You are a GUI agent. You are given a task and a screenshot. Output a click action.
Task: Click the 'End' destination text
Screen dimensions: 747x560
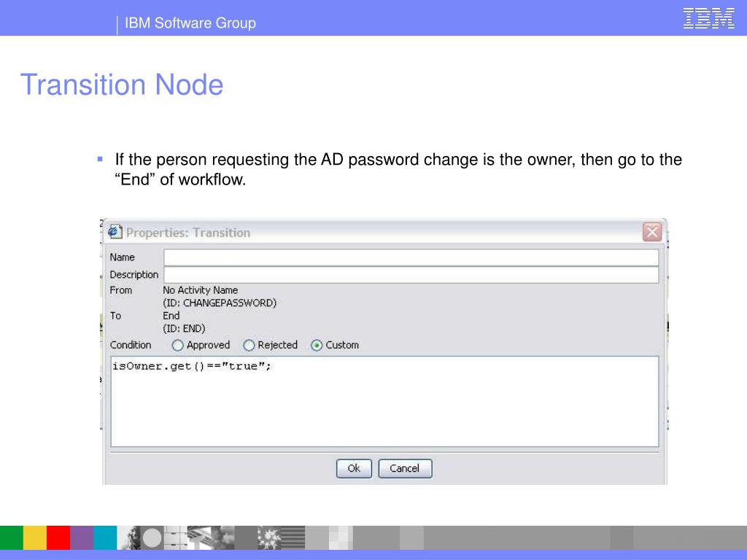click(x=171, y=316)
